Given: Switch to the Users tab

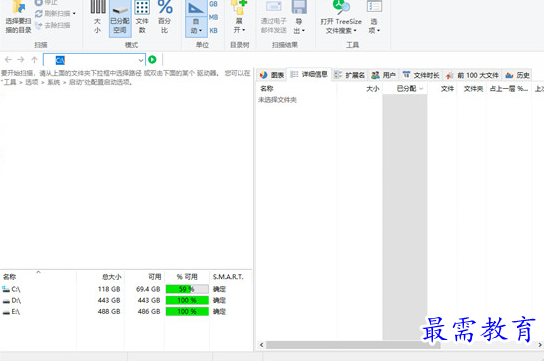Looking at the screenshot, I should pos(383,75).
